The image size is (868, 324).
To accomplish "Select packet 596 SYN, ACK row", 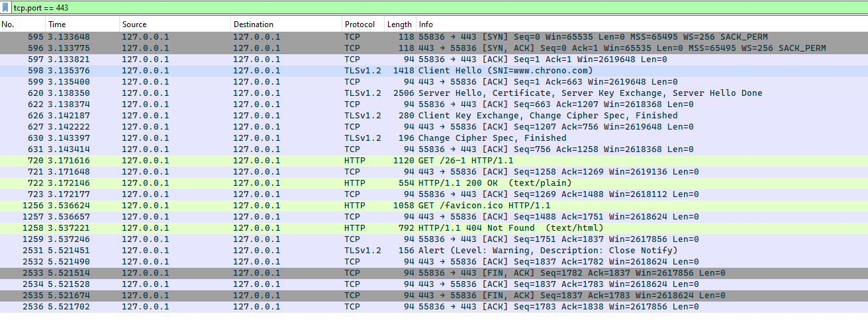I will click(x=434, y=48).
